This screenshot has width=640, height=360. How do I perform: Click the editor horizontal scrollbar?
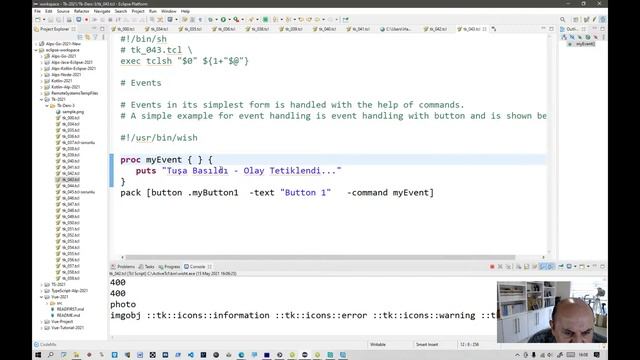pyautogui.click(x=320, y=258)
